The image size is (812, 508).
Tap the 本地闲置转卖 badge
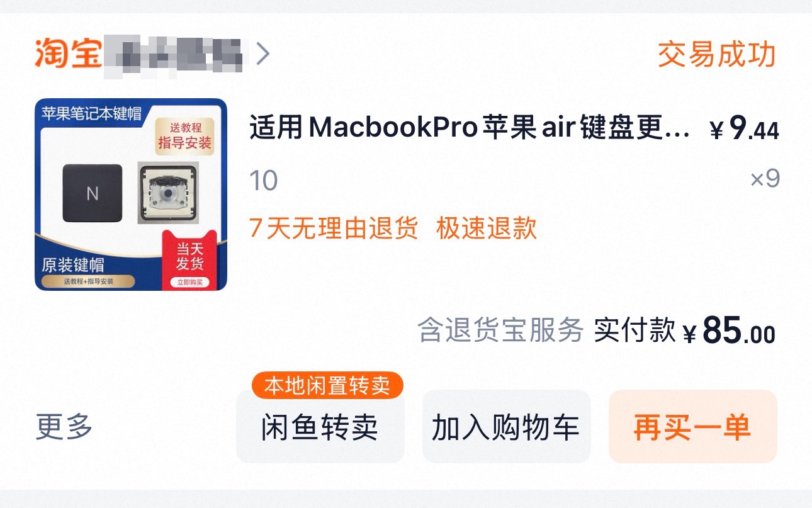[327, 385]
